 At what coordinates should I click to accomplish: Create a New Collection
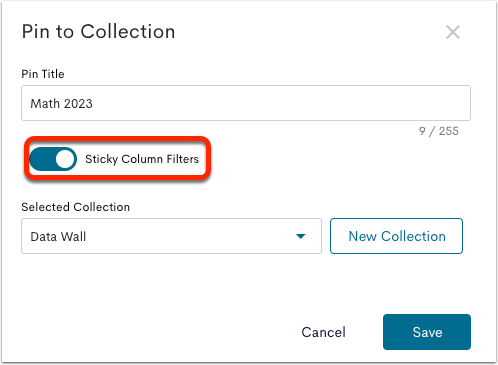(x=396, y=236)
